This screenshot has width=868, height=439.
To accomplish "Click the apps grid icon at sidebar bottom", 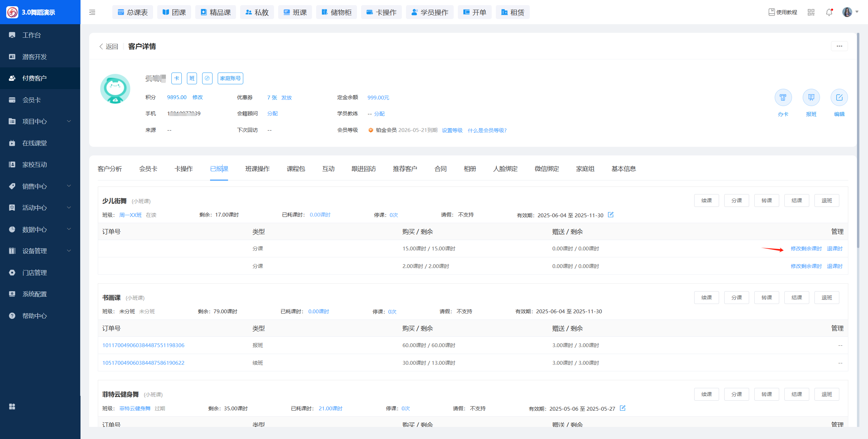I will click(12, 407).
